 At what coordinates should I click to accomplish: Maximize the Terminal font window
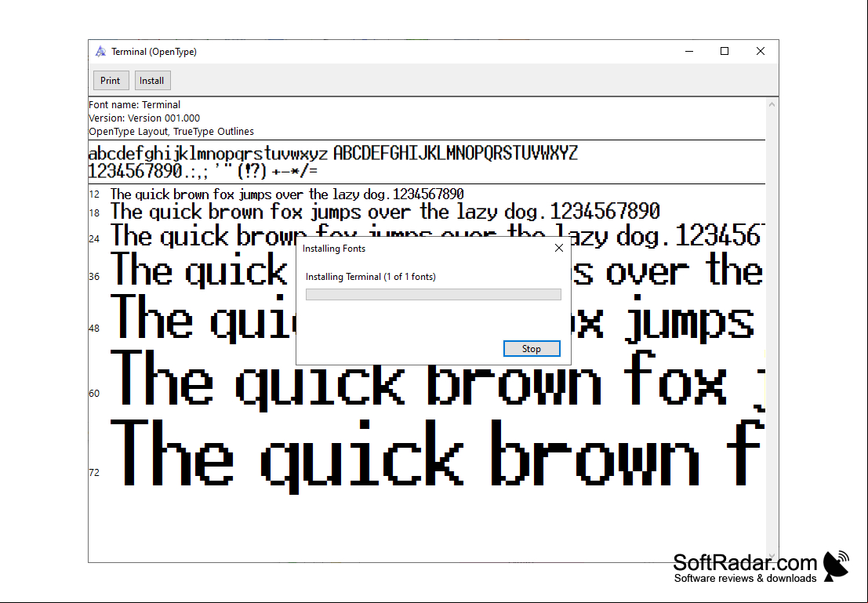pos(724,52)
